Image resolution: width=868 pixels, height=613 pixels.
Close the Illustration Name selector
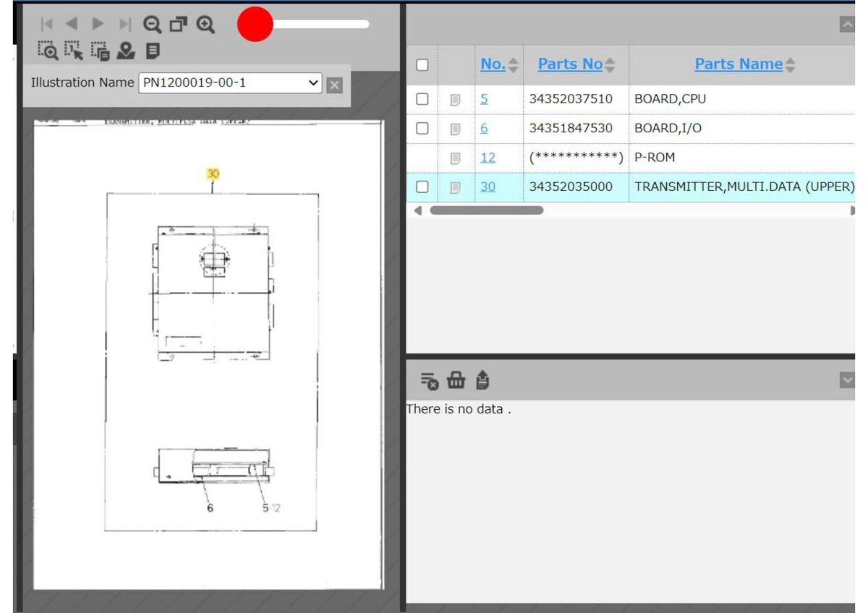334,85
